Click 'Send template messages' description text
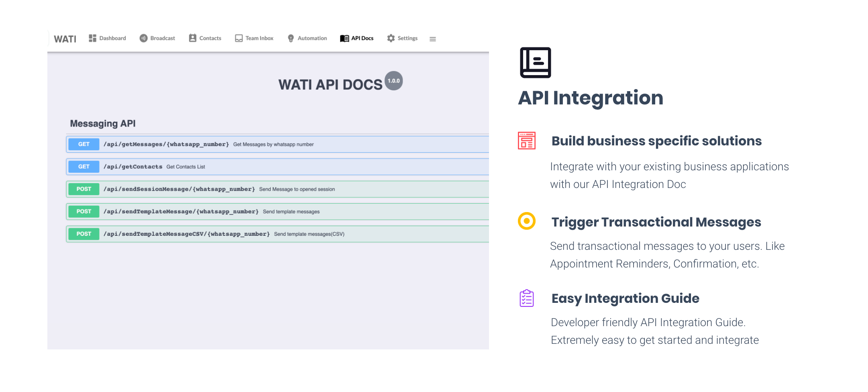 (x=291, y=212)
